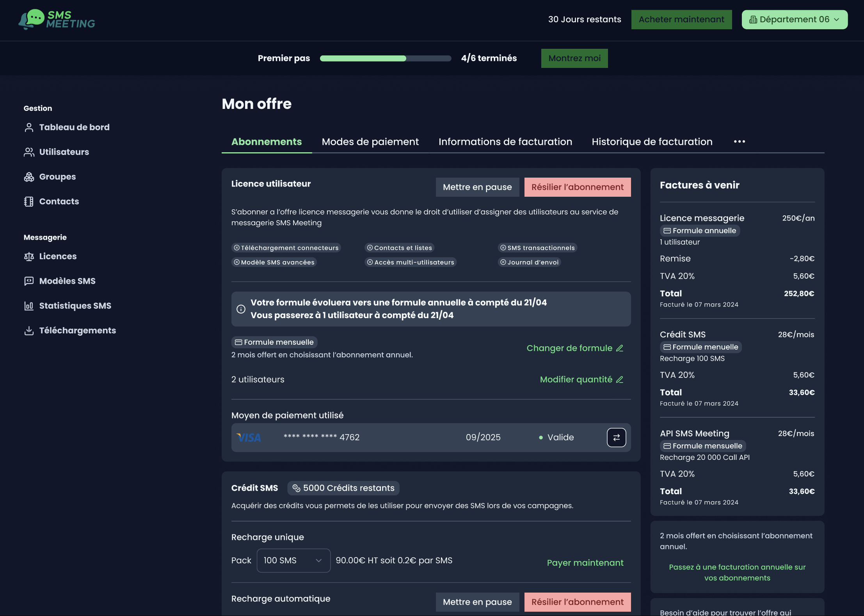Click Passez à une facturation annuelle link
Viewport: 864px width, 616px height.
pyautogui.click(x=737, y=573)
